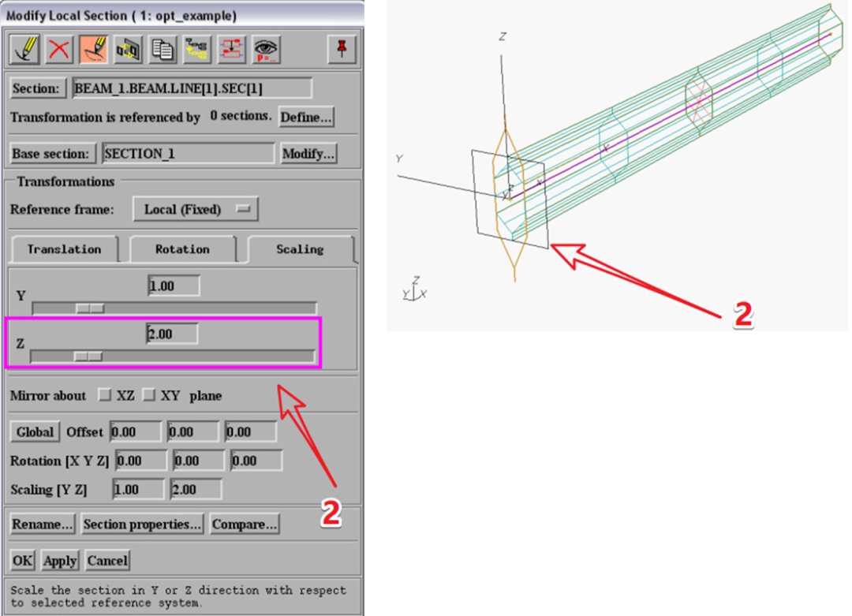Click the Y scaling slider handle
This screenshot has width=852, height=616.
[90, 308]
